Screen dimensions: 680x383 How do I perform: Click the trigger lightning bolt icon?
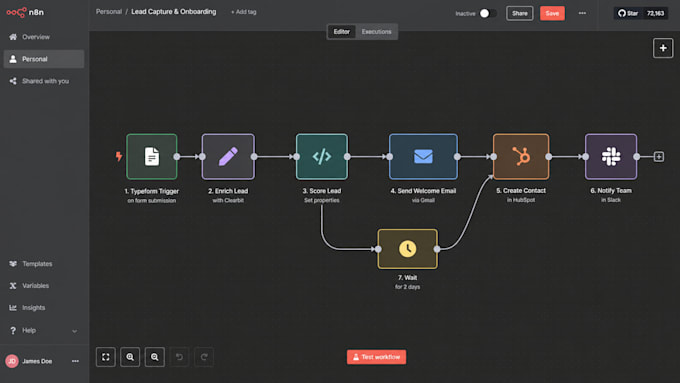pos(118,156)
